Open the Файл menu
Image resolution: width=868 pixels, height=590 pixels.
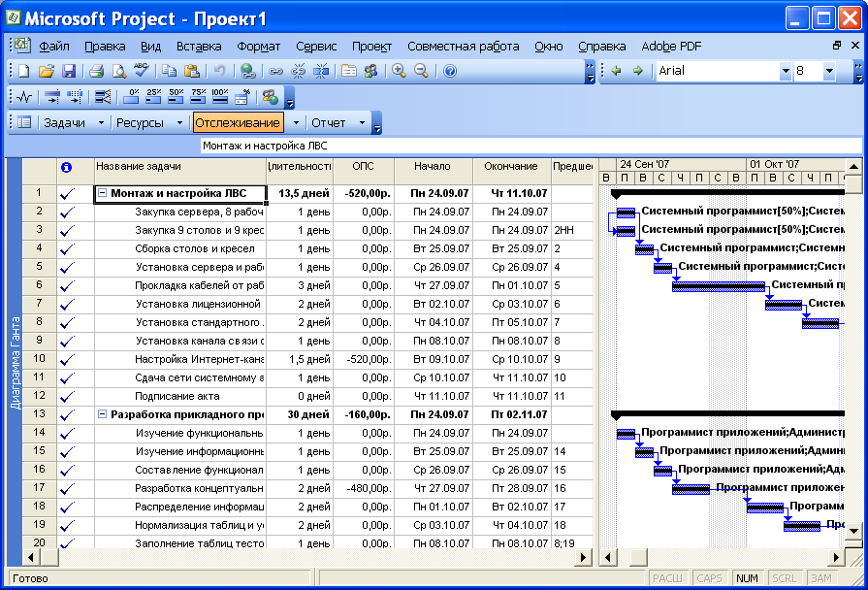pyautogui.click(x=53, y=47)
